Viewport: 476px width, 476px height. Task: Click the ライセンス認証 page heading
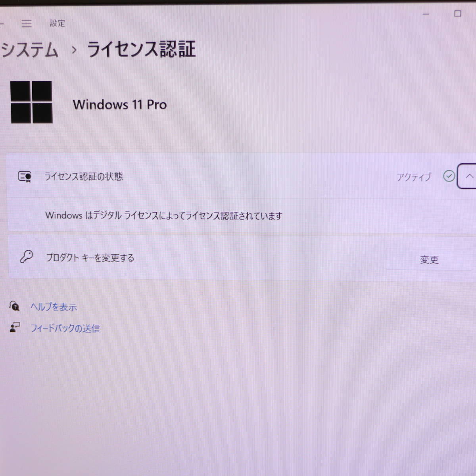click(x=141, y=50)
